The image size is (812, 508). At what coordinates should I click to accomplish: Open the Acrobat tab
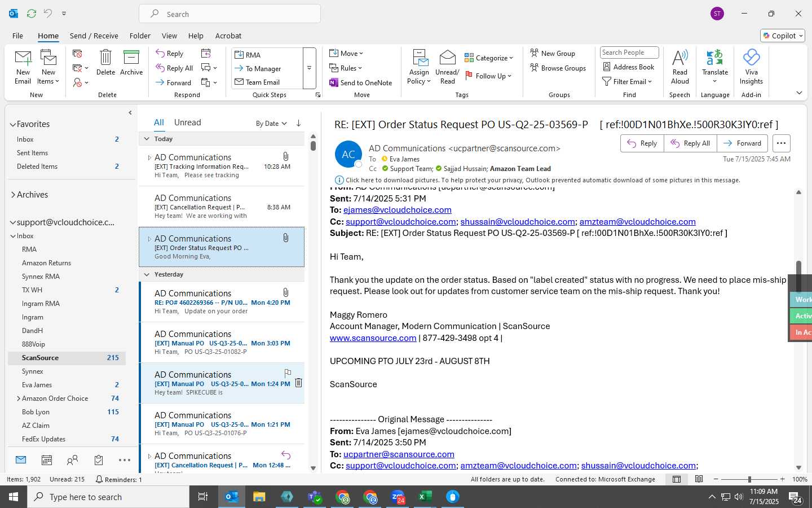[x=228, y=36]
